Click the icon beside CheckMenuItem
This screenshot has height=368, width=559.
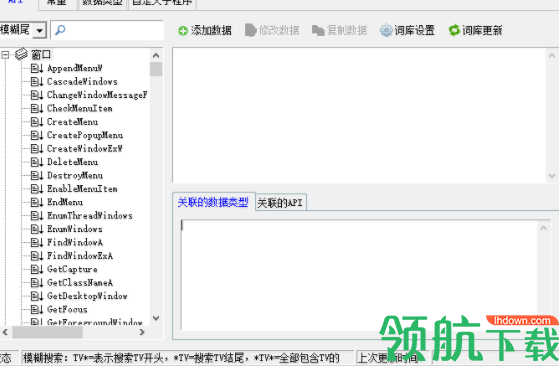pyautogui.click(x=37, y=108)
